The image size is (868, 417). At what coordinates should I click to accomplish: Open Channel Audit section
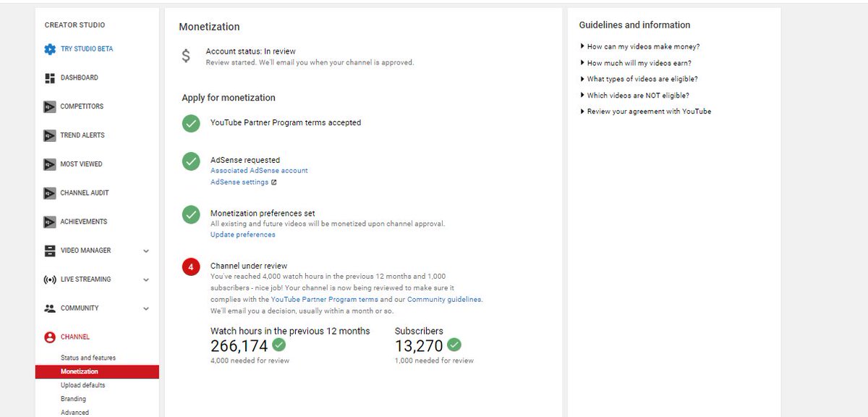[84, 193]
